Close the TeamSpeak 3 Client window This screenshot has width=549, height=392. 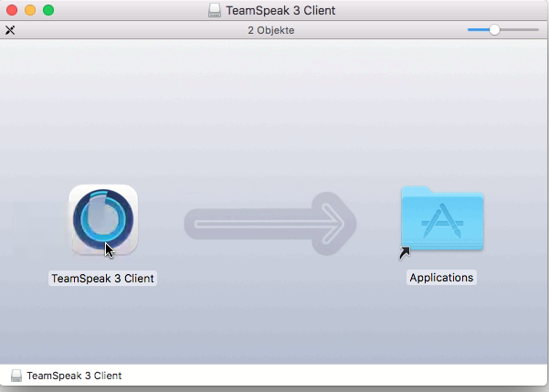coord(12,11)
